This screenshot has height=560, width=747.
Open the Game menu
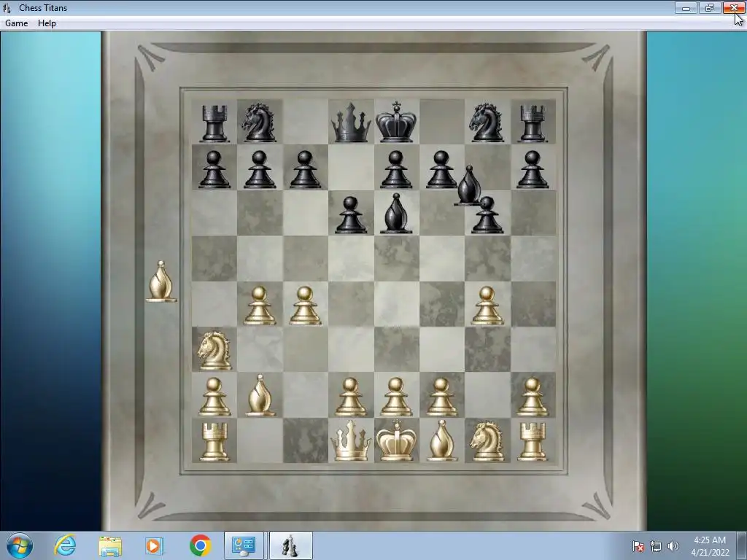click(x=16, y=23)
